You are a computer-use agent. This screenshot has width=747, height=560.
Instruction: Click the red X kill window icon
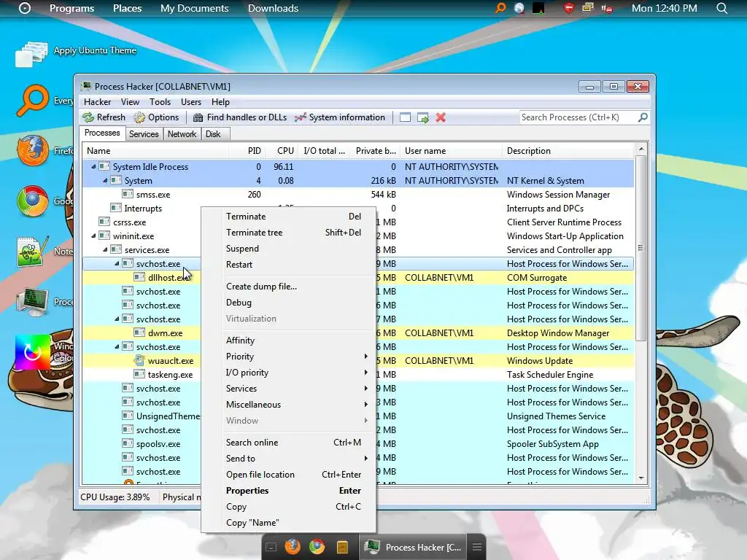(441, 117)
